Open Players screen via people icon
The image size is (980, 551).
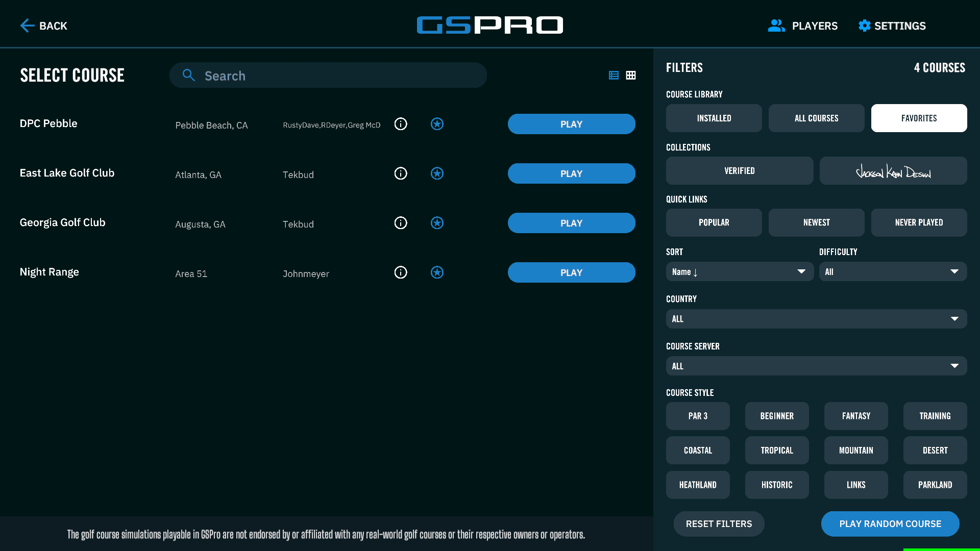pos(776,26)
